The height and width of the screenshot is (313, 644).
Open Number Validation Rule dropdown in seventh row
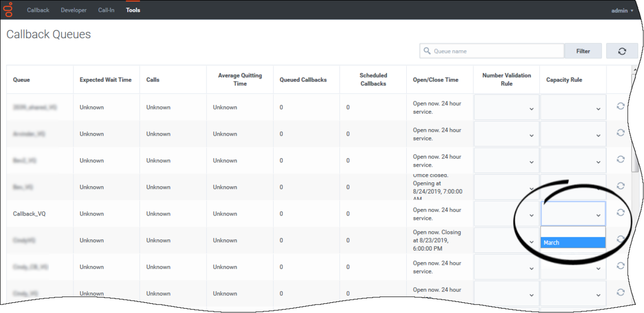pyautogui.click(x=506, y=267)
